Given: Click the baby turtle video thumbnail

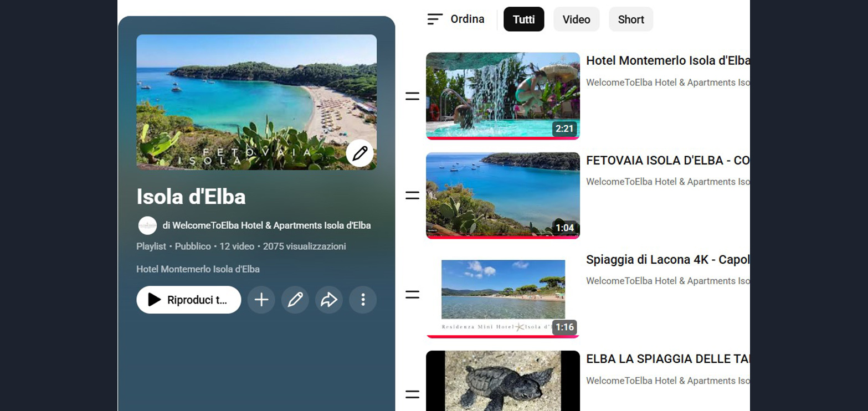Looking at the screenshot, I should (x=502, y=381).
